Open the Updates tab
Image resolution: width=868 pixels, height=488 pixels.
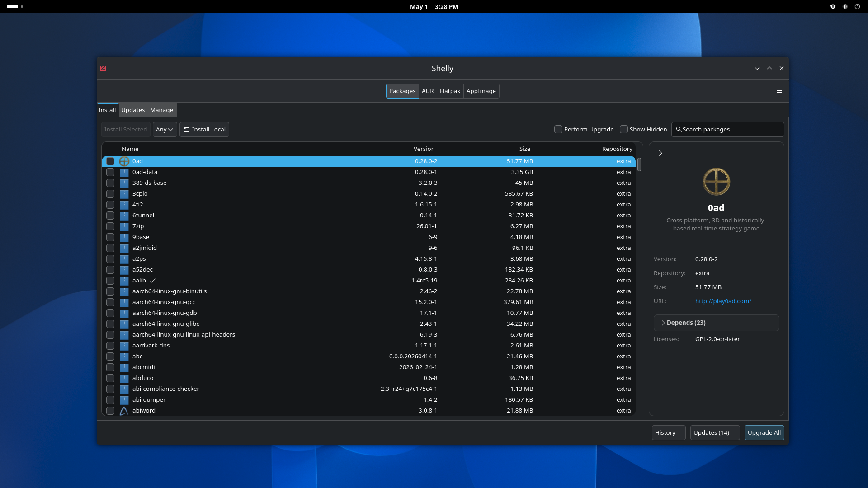pos(133,110)
